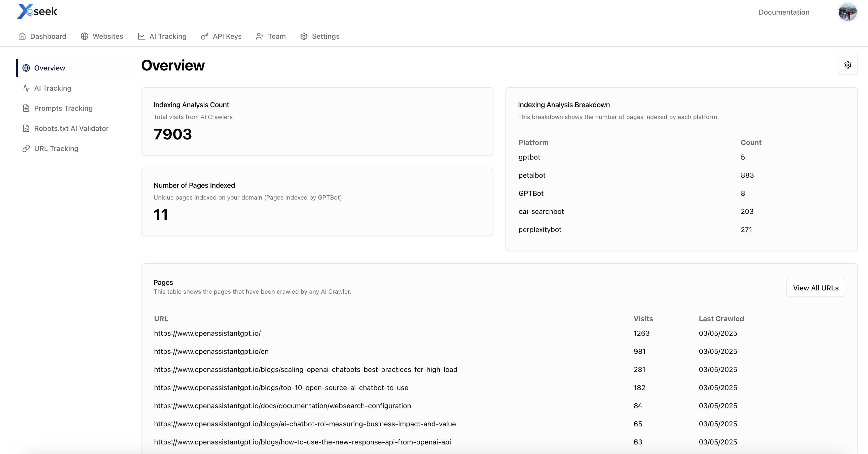Select the Team tab

point(271,36)
